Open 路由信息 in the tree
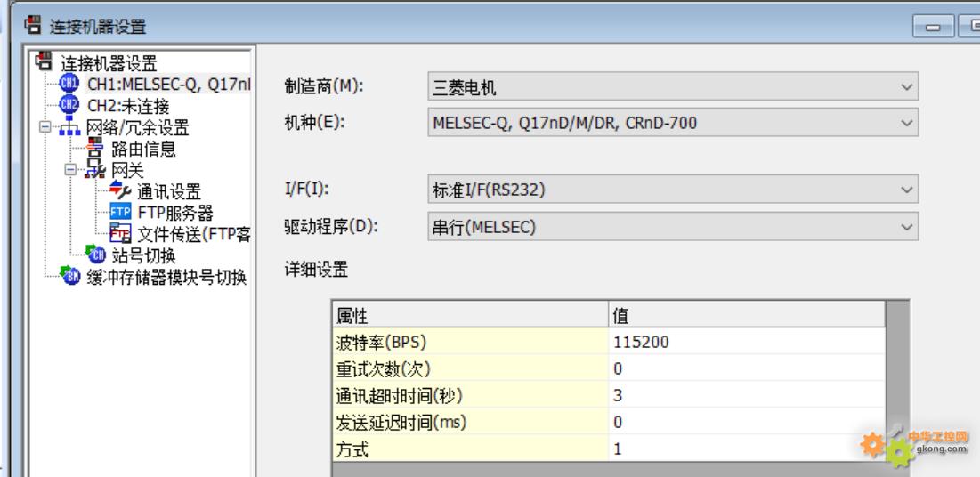Viewport: 980px width, 477px height. 143,149
